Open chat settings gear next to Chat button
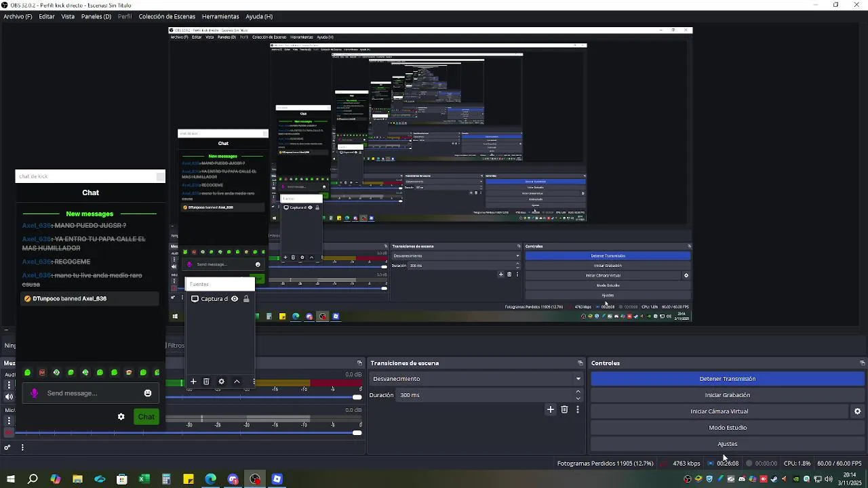 click(121, 417)
